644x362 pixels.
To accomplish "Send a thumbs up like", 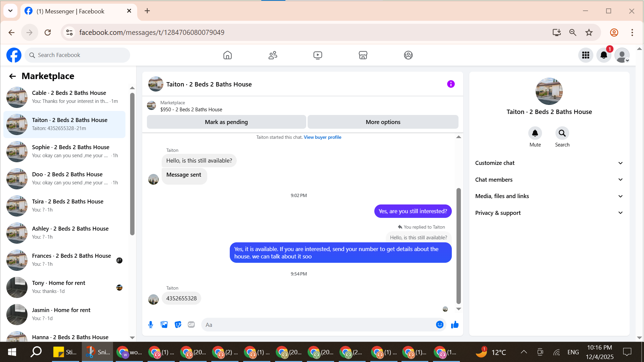I will [454, 324].
